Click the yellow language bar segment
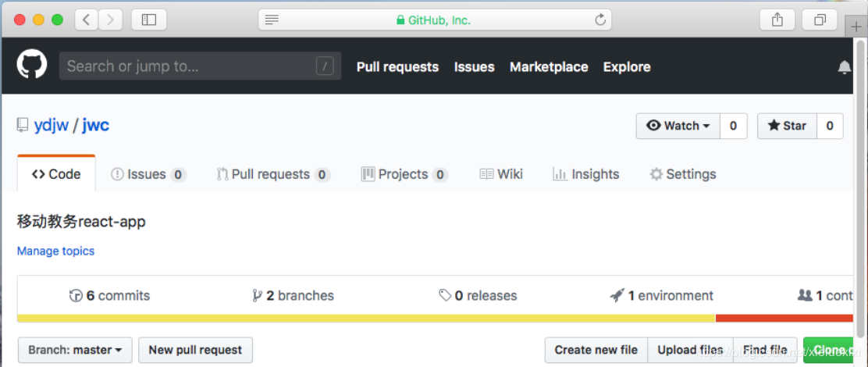 (365, 318)
